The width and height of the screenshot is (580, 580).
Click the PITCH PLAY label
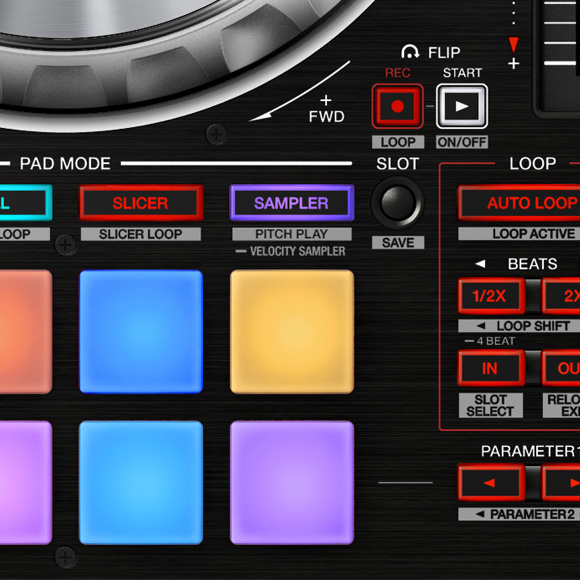292,234
